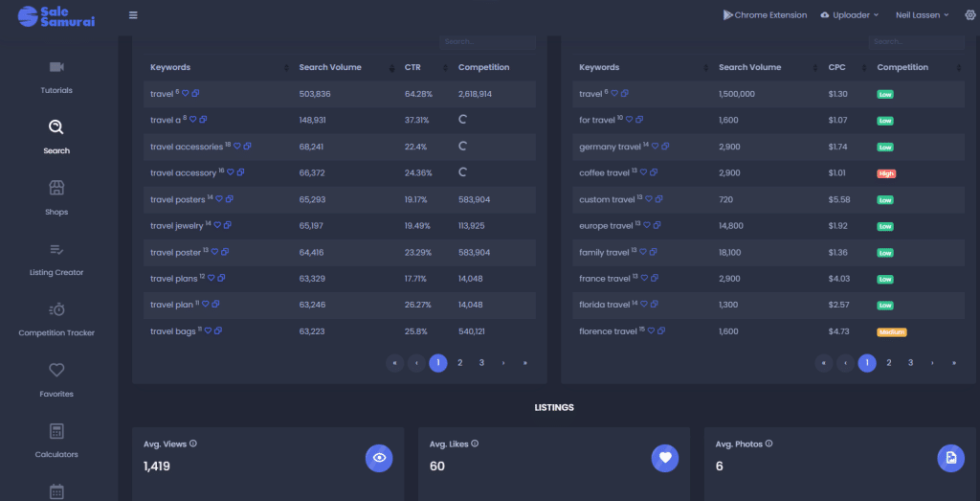Screen dimensions: 980x501
Task: Click the right table search field
Action: 916,42
